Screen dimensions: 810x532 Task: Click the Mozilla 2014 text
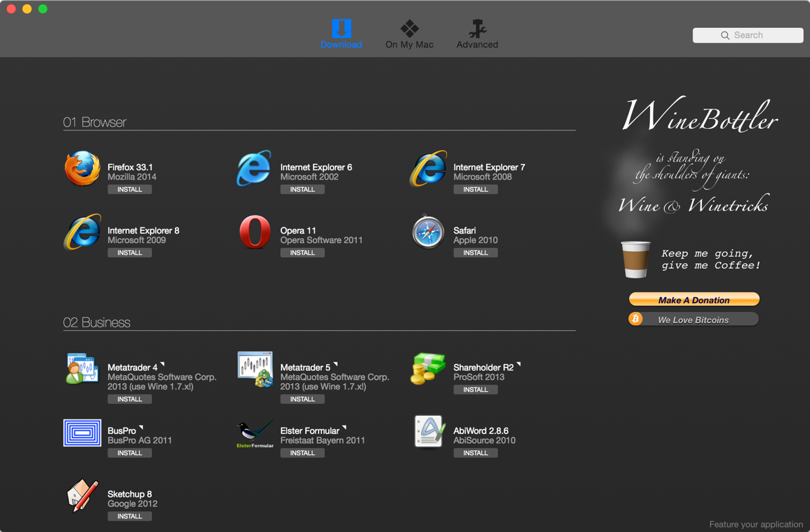click(x=132, y=177)
